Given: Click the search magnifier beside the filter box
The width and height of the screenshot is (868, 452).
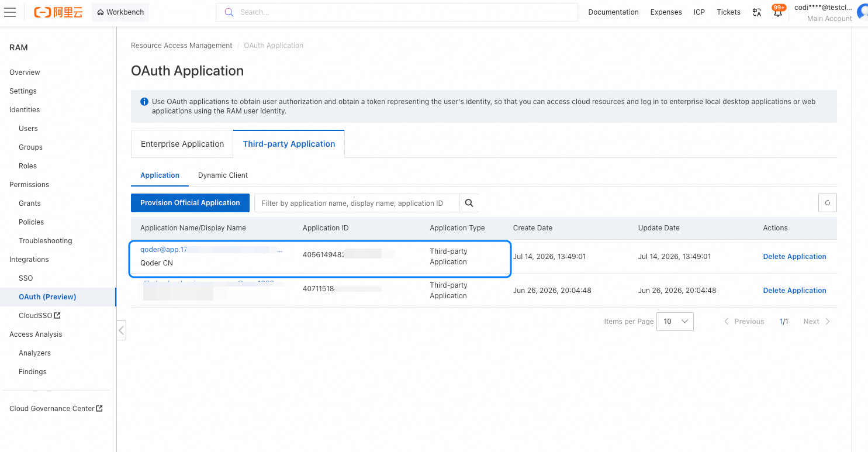Looking at the screenshot, I should point(469,203).
